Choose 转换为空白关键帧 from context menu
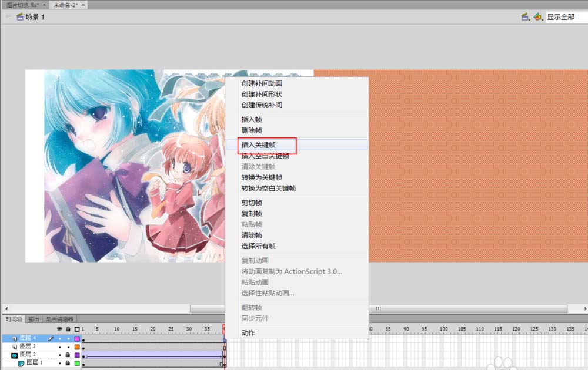588x370 pixels. [269, 189]
